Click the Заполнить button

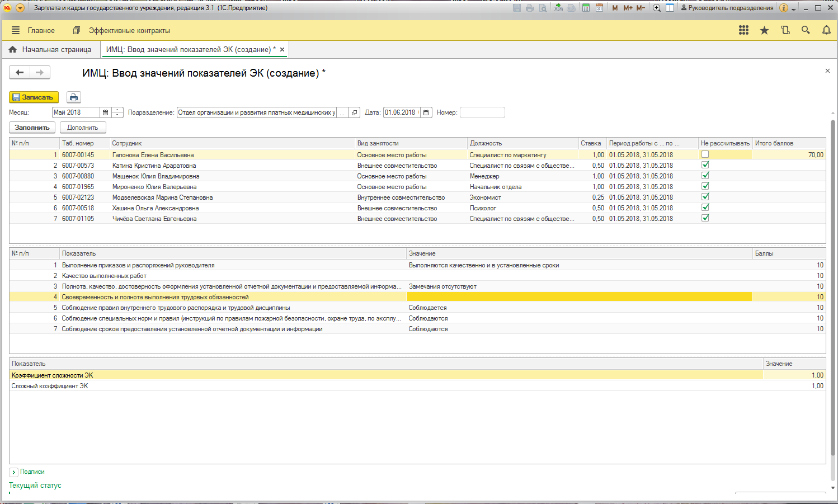pos(32,128)
